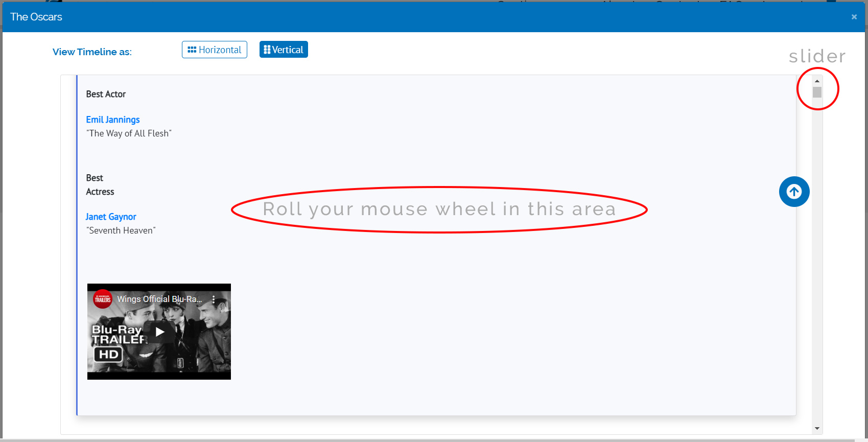The image size is (868, 442).
Task: Click the grid icon on the Vertical button
Action: (x=267, y=50)
